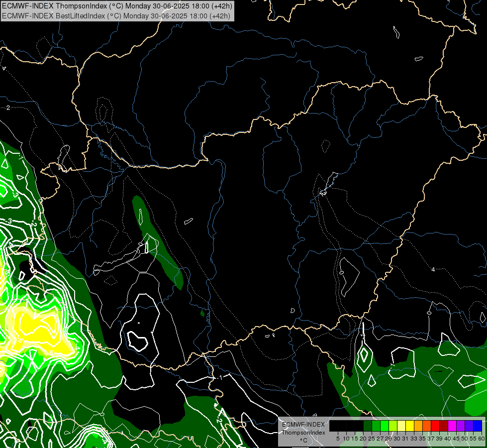Screen dimensions: 487x448
Task: Select the black legend swatch between 15 and 20
Action: [x=359, y=426]
